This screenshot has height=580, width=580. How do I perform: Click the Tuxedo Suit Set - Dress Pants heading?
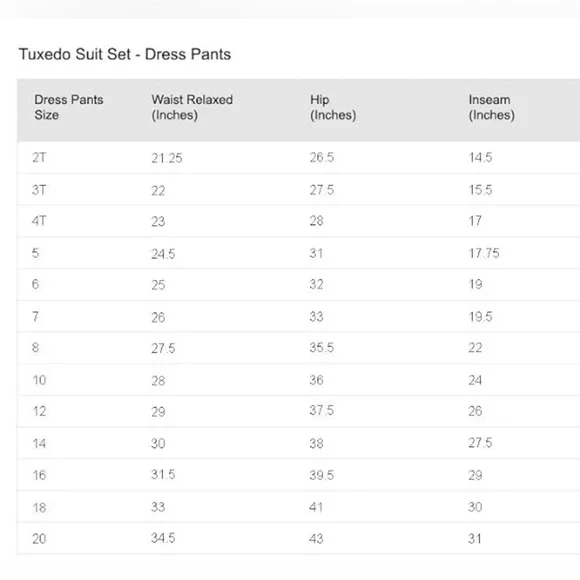[x=125, y=54]
